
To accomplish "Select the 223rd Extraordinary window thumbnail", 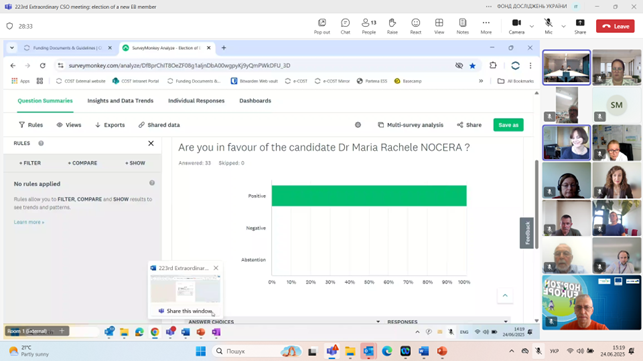I will (185, 289).
